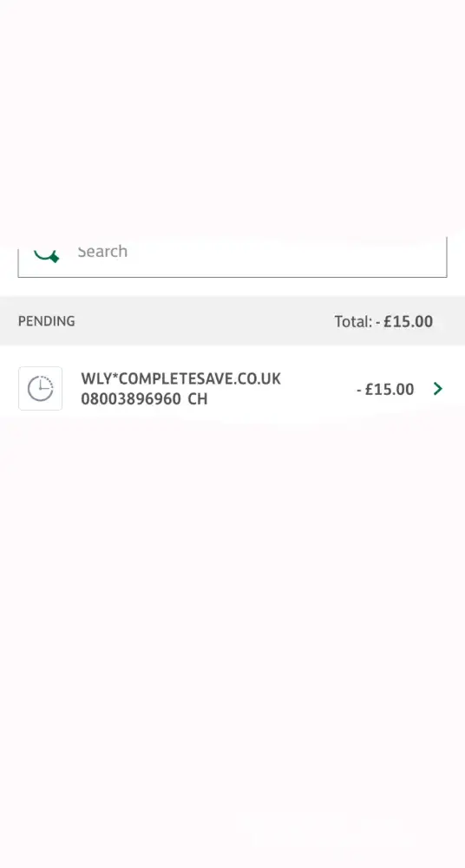
Task: Open transaction details via the green chevron
Action: click(x=438, y=389)
